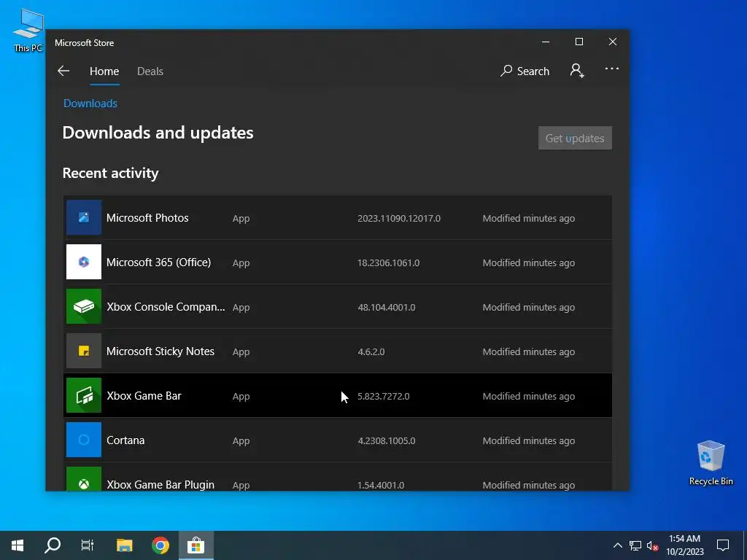
Task: Click the Xbox Game Bar name text
Action: tap(144, 396)
